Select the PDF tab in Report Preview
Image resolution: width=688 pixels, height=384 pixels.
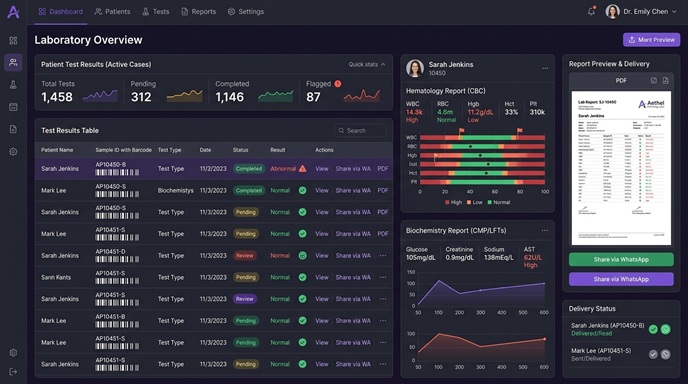(x=621, y=81)
